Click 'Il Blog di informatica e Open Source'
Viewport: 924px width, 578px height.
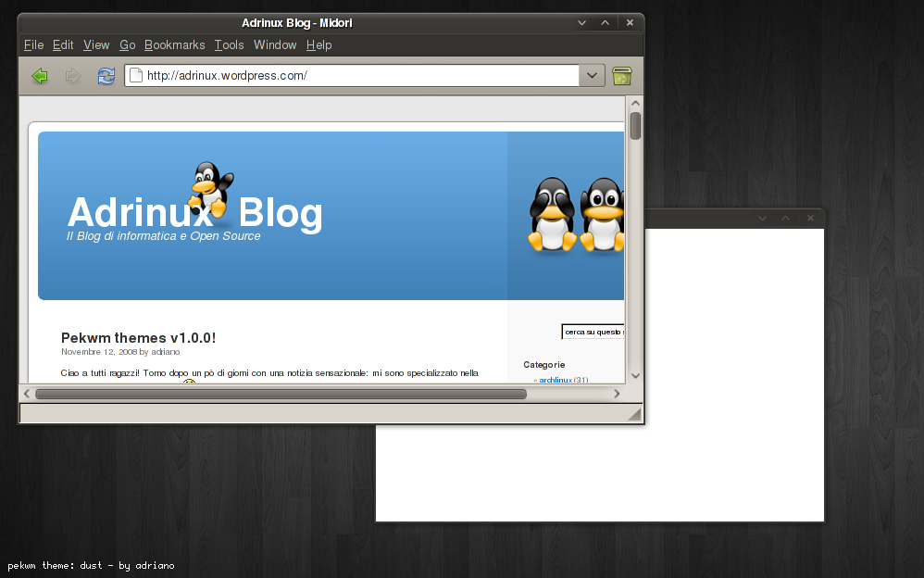tap(163, 236)
